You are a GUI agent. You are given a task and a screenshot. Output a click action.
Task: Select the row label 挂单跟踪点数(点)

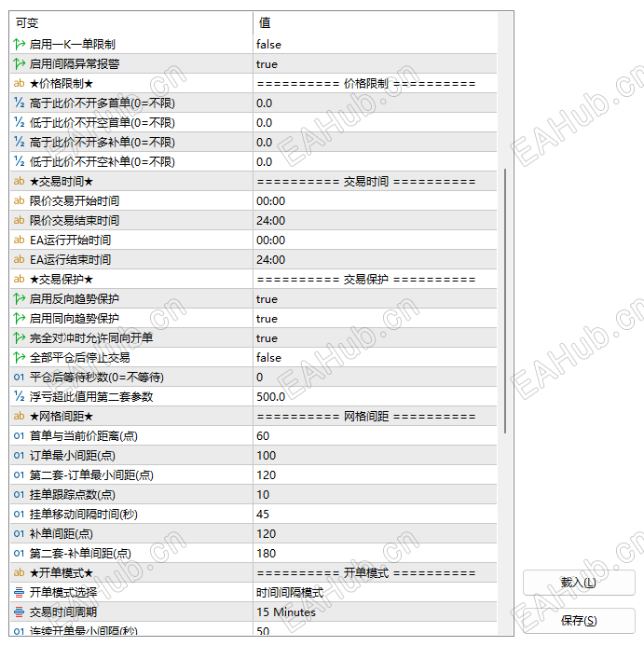(x=73, y=494)
